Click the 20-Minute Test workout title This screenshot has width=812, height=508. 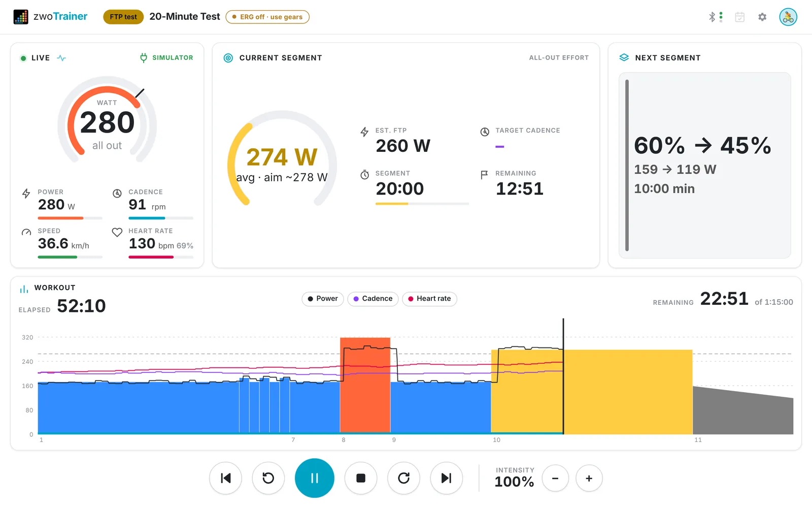tap(185, 17)
